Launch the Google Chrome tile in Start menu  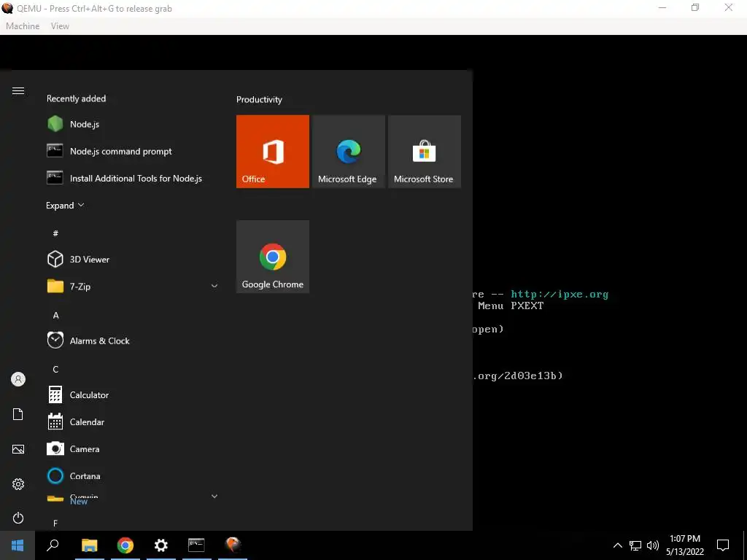[x=273, y=257]
